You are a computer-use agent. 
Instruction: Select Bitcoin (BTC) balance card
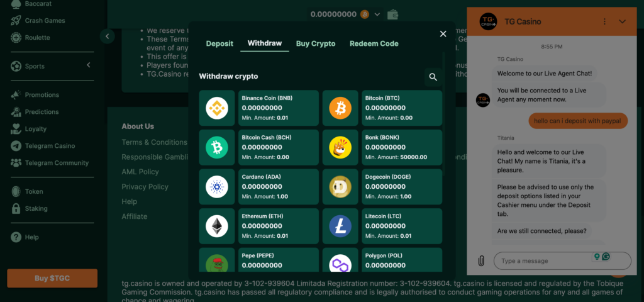tap(402, 108)
